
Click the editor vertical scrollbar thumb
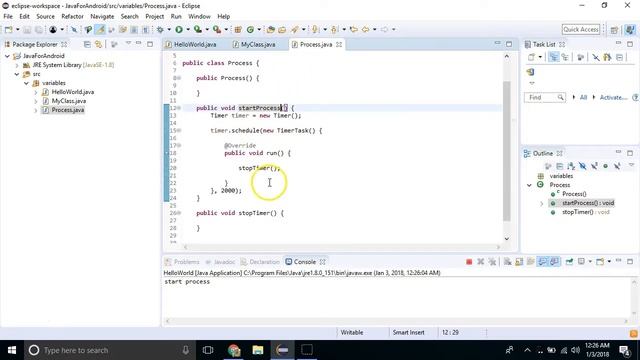click(507, 151)
